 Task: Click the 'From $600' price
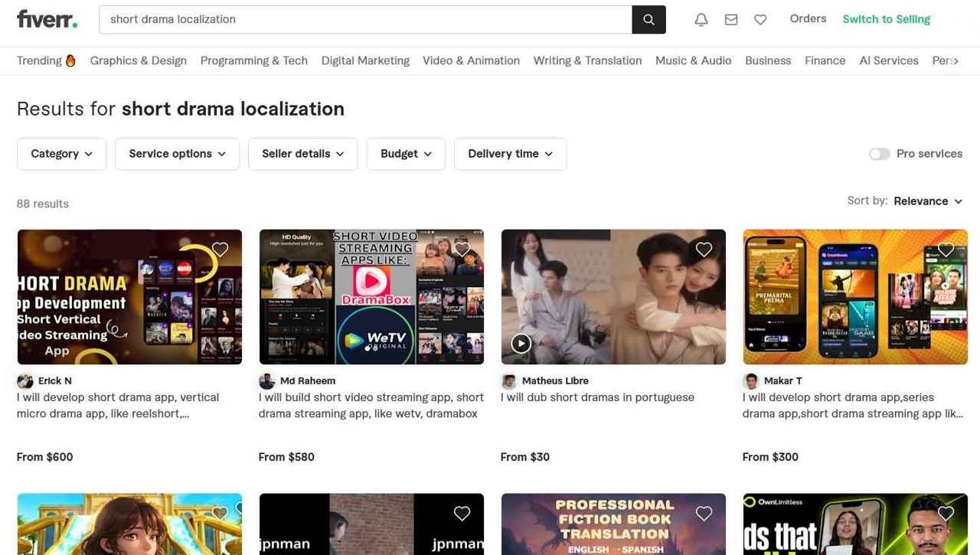coord(45,457)
